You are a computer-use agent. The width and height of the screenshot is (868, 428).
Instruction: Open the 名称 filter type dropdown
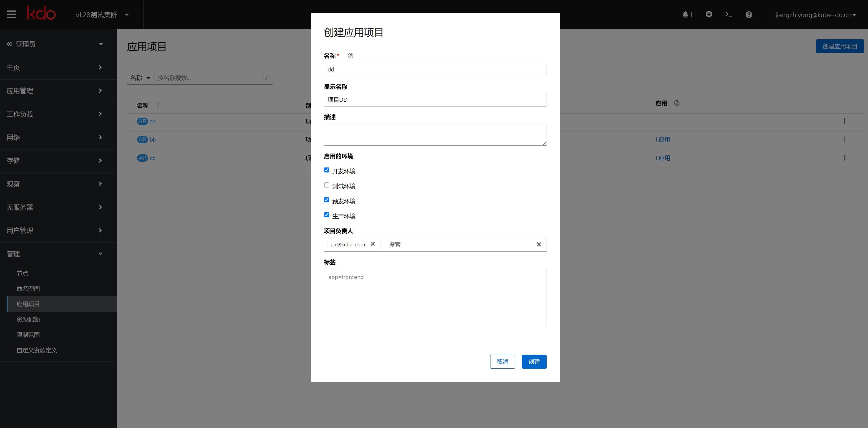tap(140, 78)
